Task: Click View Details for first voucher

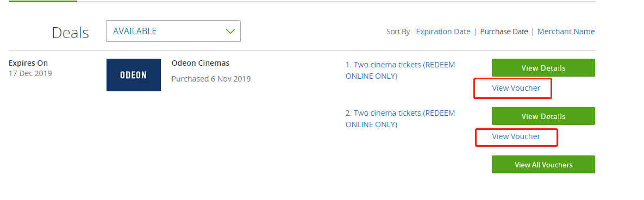Action: (543, 68)
